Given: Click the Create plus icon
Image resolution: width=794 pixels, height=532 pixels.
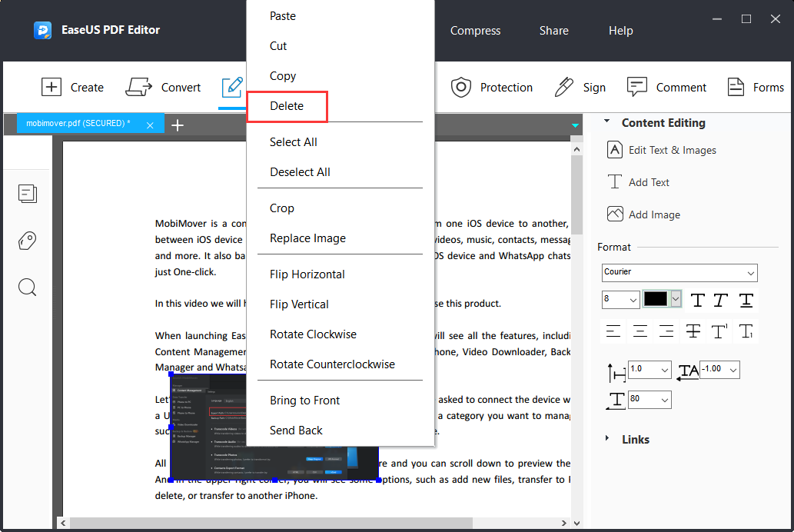Looking at the screenshot, I should point(51,87).
